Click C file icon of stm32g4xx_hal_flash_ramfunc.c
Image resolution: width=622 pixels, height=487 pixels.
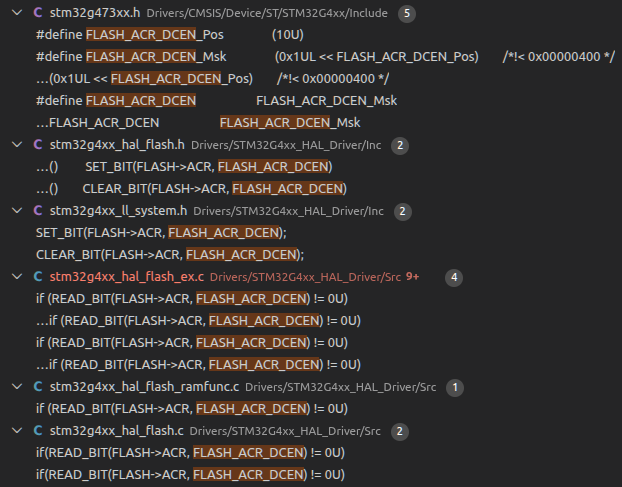click(38, 386)
